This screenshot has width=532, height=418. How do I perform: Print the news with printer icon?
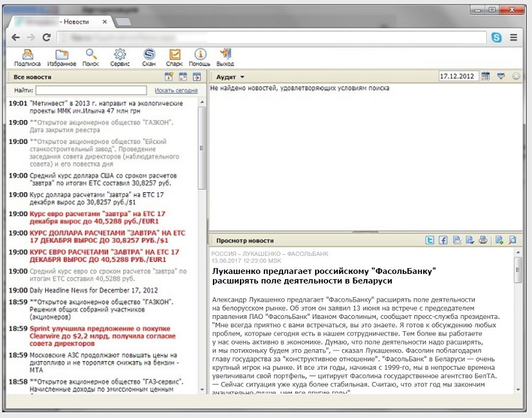coord(483,241)
